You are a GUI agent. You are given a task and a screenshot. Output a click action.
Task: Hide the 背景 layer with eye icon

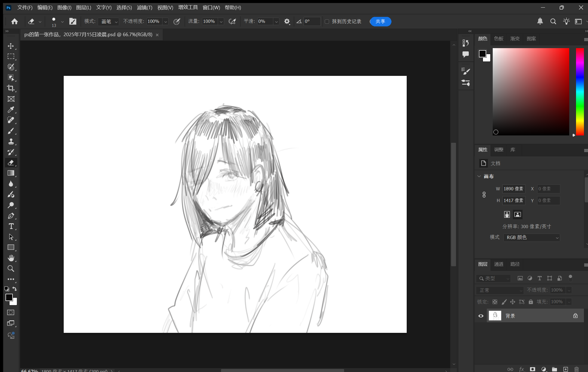coord(481,316)
